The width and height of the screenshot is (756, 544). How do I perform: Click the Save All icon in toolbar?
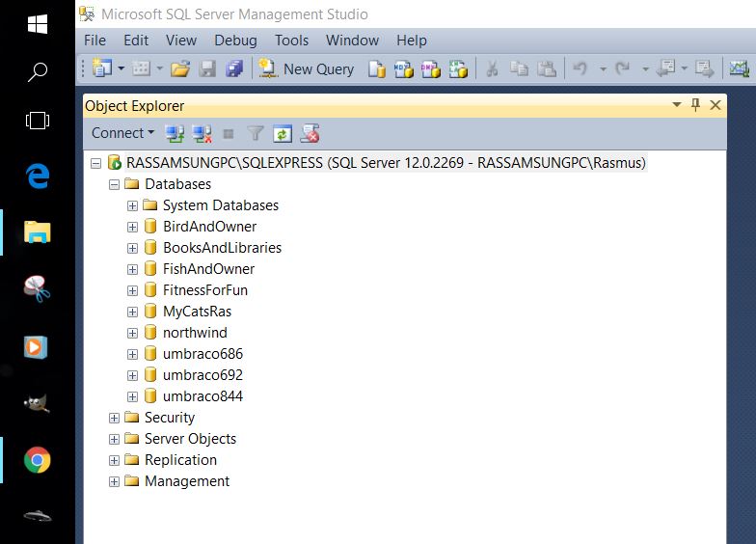(x=234, y=68)
